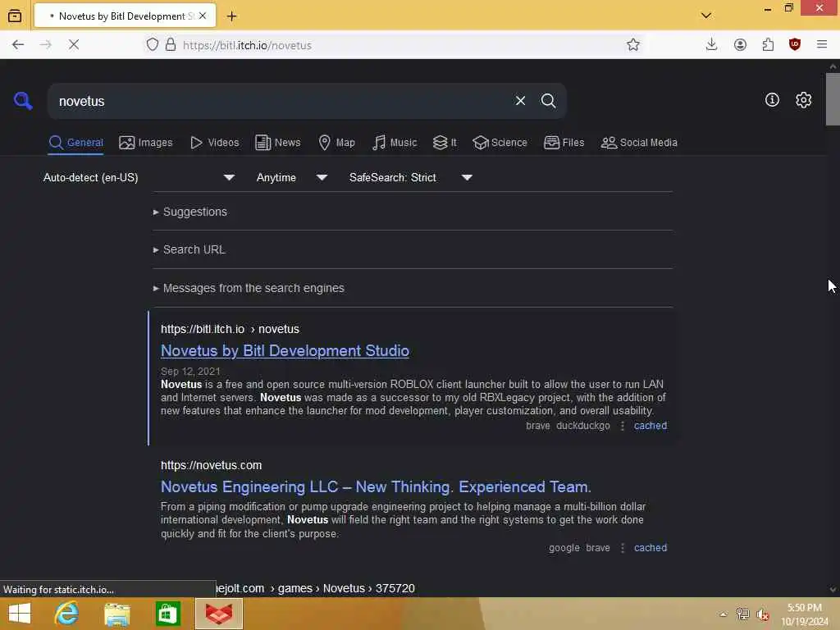The width and height of the screenshot is (840, 630).
Task: Click the https://bitl.itch.io result URL
Action: click(x=230, y=329)
